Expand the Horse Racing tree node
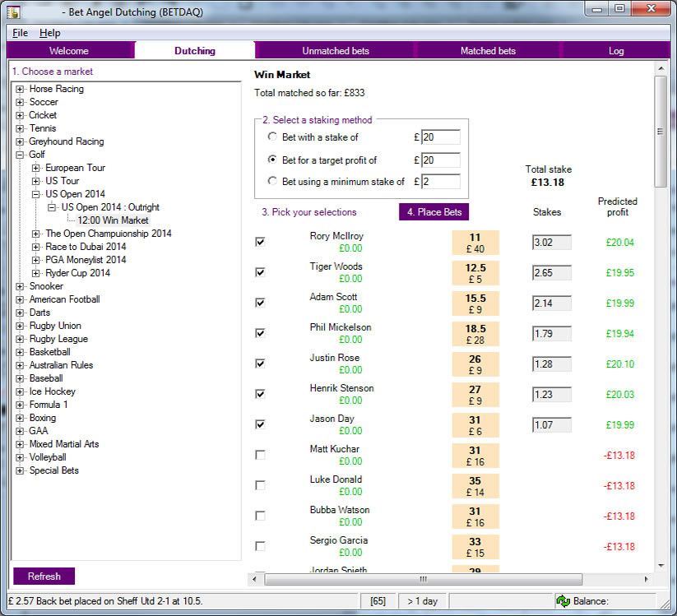The image size is (677, 616). pos(21,89)
